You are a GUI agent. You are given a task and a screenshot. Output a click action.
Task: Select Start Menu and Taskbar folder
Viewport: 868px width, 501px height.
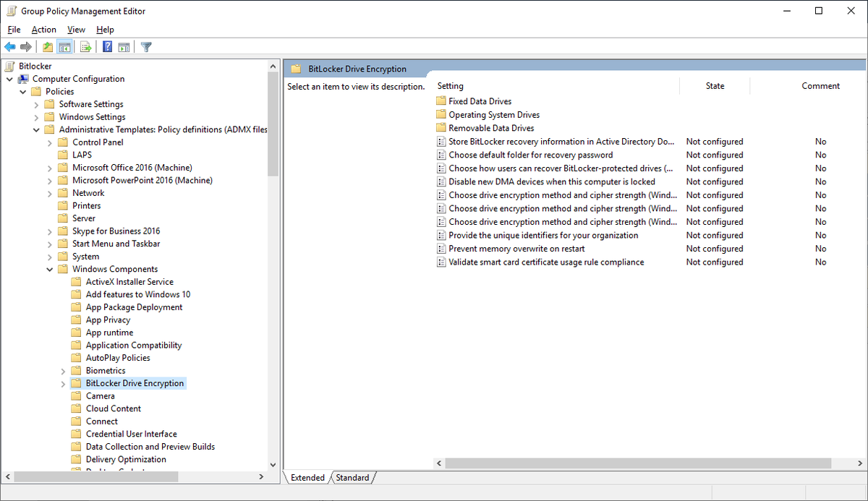[116, 244]
